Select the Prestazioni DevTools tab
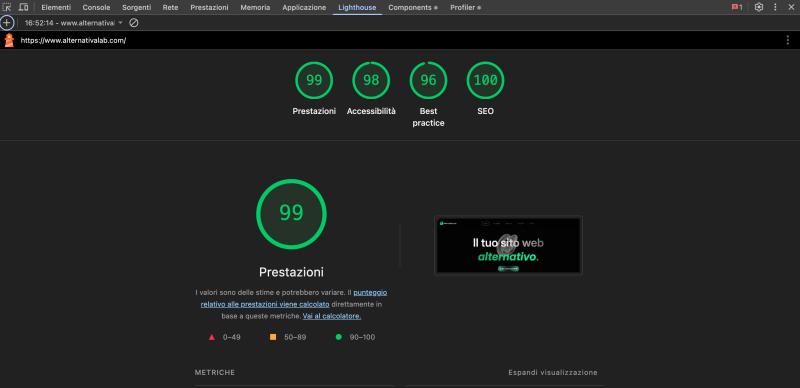 [209, 8]
